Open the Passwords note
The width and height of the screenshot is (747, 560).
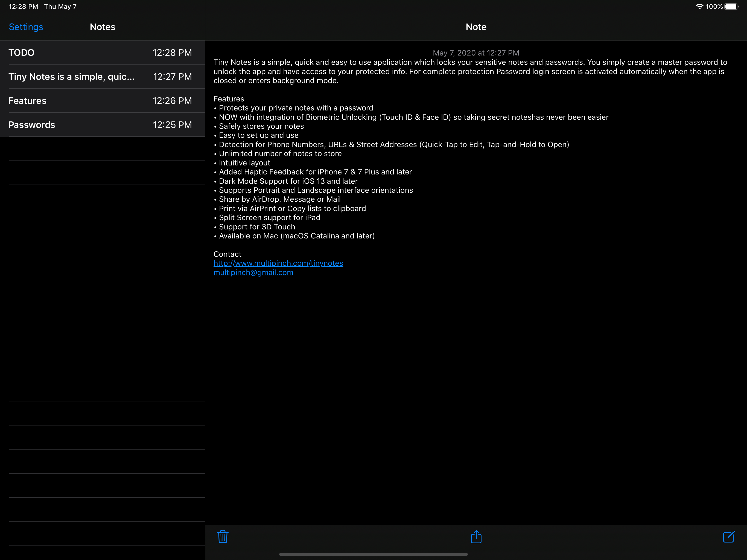point(100,125)
